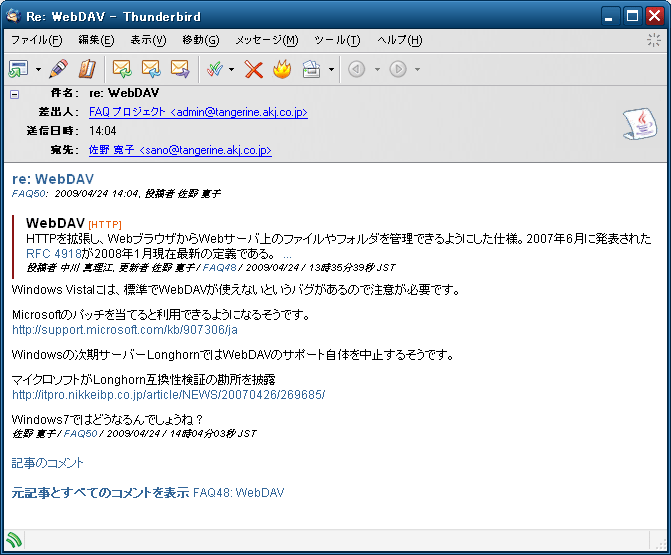Click recipient link sano@tangerine.akj.co.jp

pos(180,150)
